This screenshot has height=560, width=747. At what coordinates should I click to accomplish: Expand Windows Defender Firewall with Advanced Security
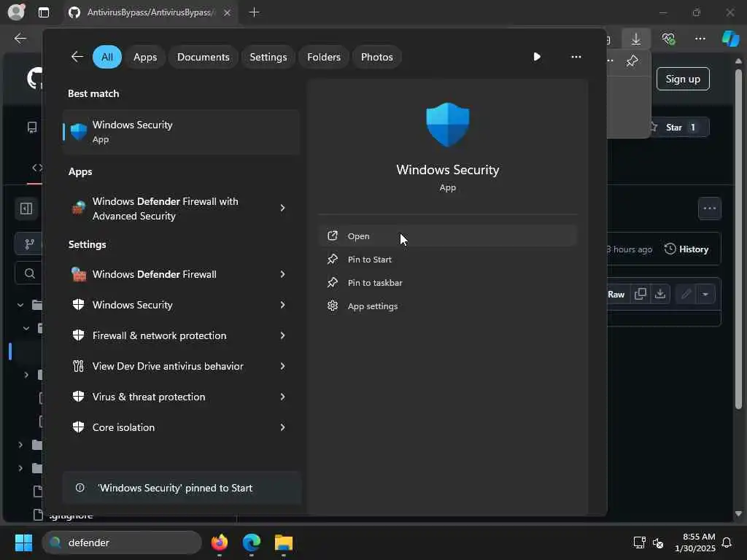pos(282,208)
